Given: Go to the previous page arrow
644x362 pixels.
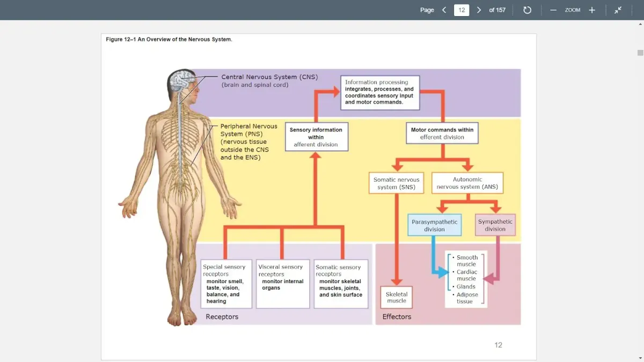Looking at the screenshot, I should tap(444, 10).
